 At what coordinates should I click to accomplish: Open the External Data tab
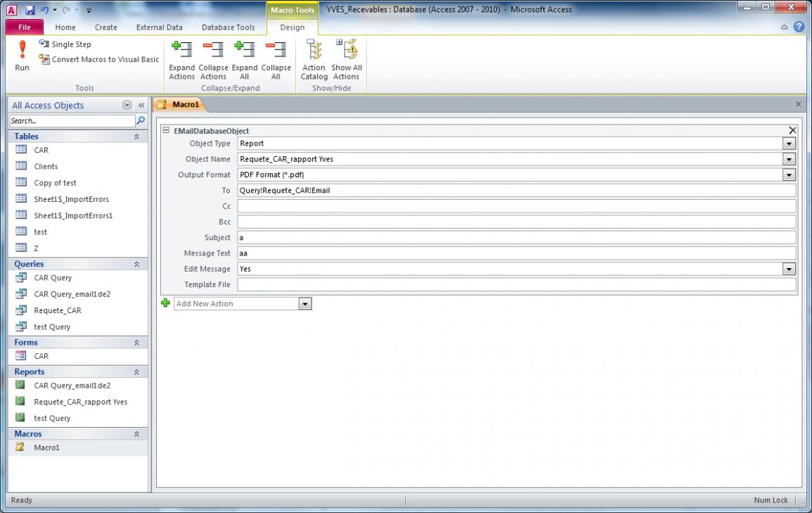point(159,27)
